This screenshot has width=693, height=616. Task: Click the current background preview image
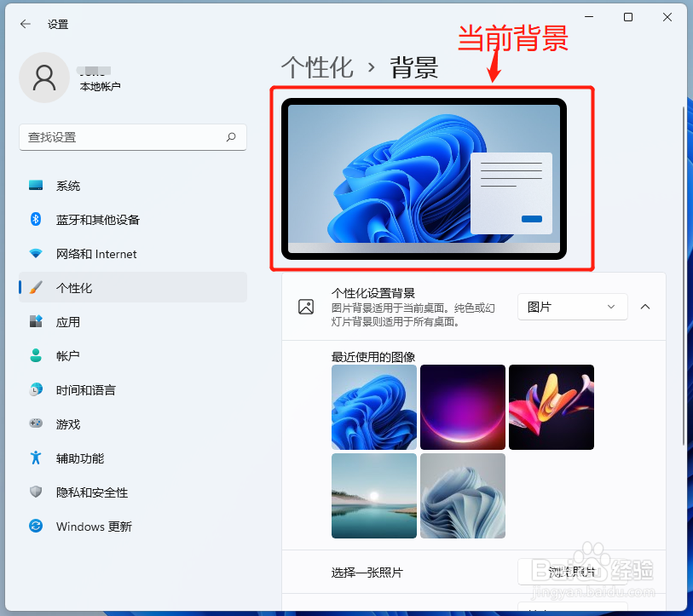pyautogui.click(x=424, y=179)
